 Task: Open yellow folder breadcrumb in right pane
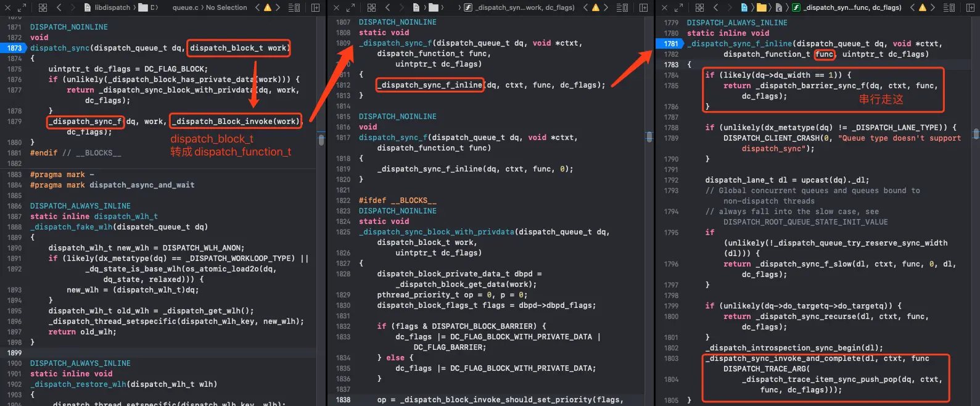click(x=762, y=7)
